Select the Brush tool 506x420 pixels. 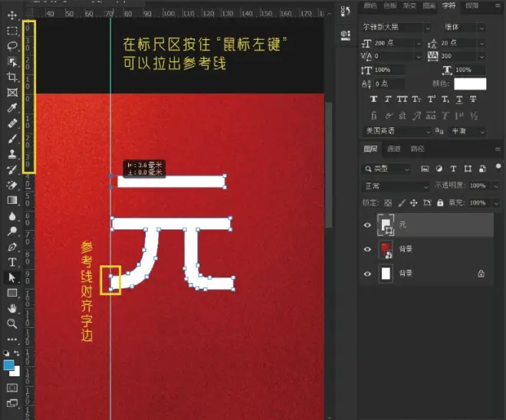coord(12,139)
